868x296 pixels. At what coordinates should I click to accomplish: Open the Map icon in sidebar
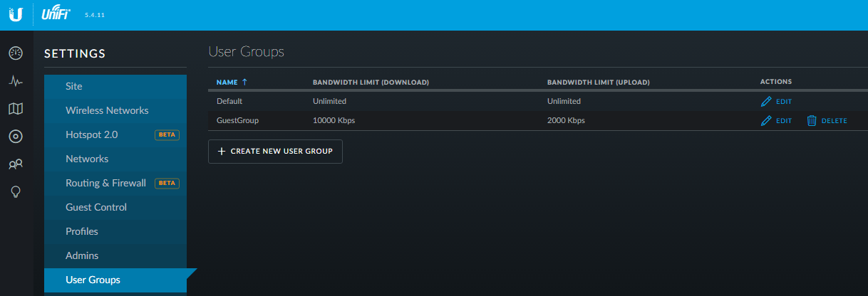point(16,109)
